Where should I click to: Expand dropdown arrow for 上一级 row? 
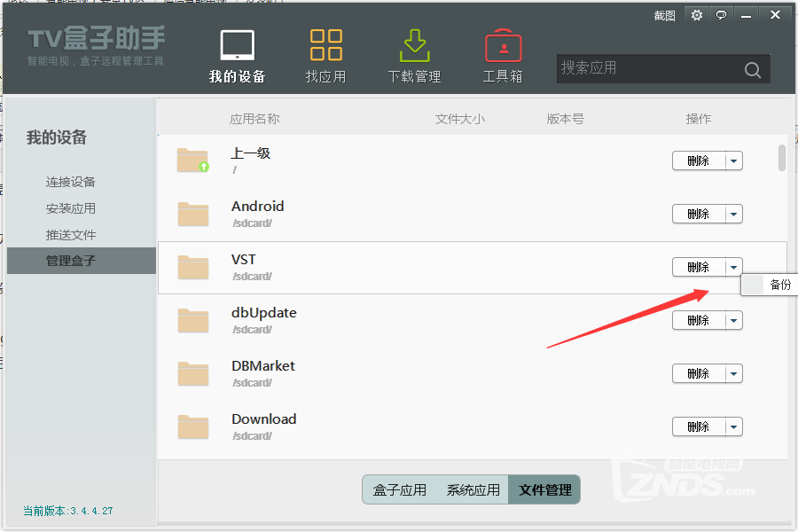(x=734, y=160)
